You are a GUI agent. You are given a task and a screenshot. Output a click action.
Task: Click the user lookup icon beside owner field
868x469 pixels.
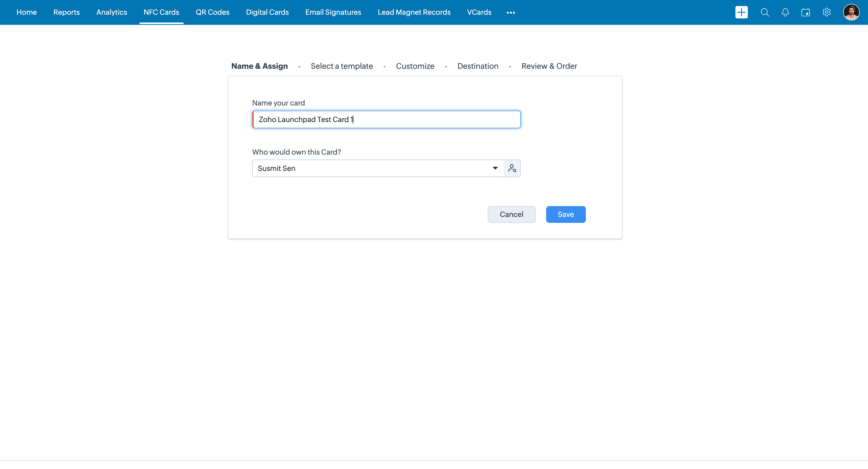(512, 168)
